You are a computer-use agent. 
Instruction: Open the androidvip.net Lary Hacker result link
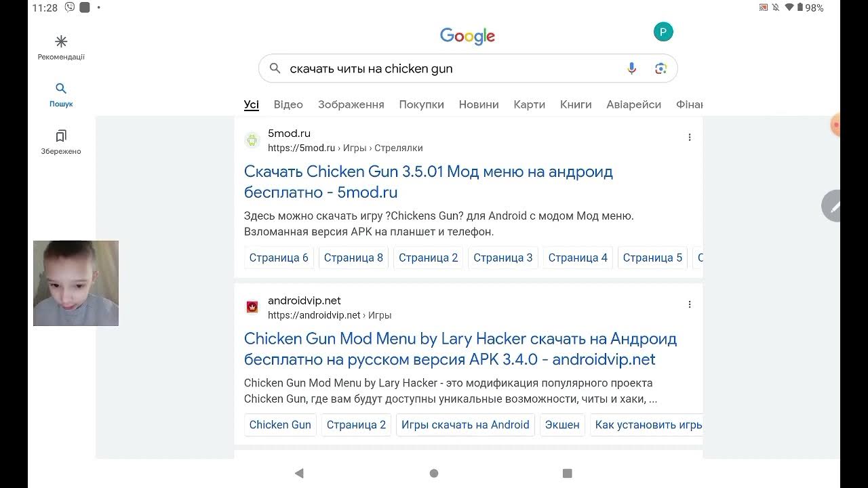point(460,348)
